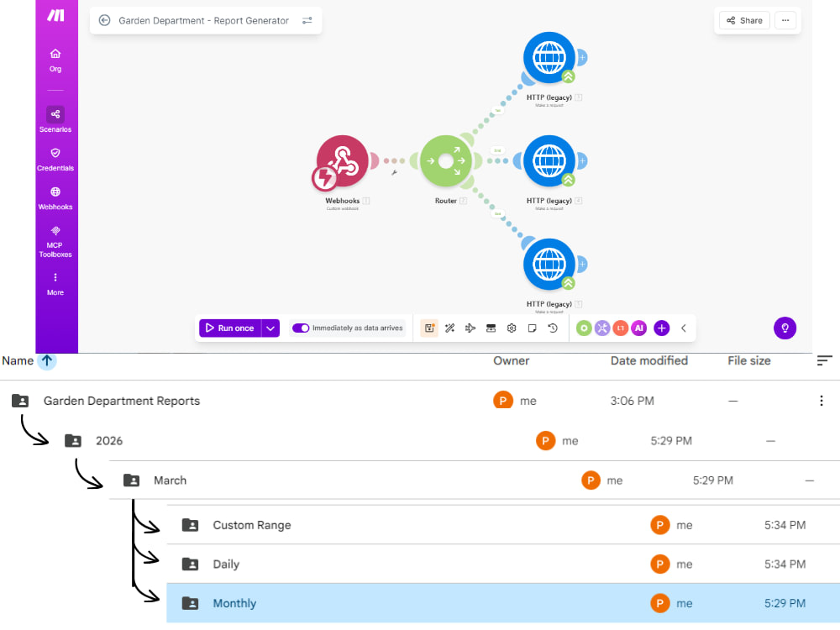This screenshot has height=630, width=840.
Task: Select the Monthly folder row
Action: coord(503,603)
